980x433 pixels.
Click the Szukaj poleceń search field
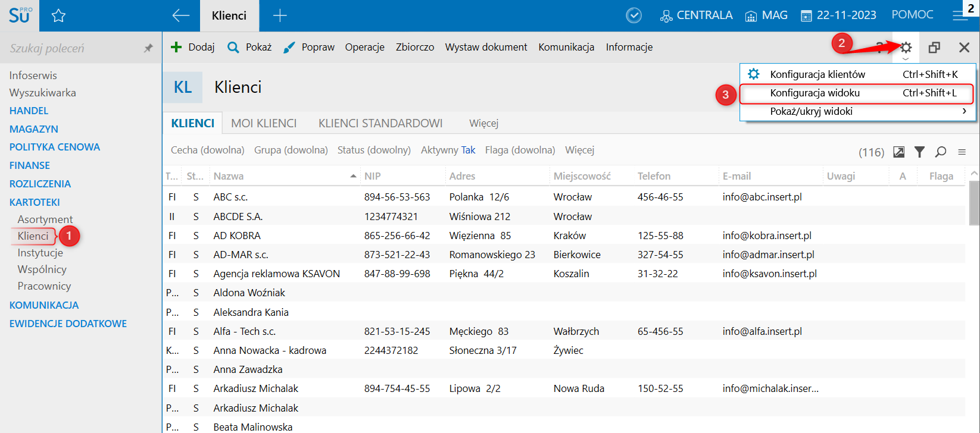point(71,48)
